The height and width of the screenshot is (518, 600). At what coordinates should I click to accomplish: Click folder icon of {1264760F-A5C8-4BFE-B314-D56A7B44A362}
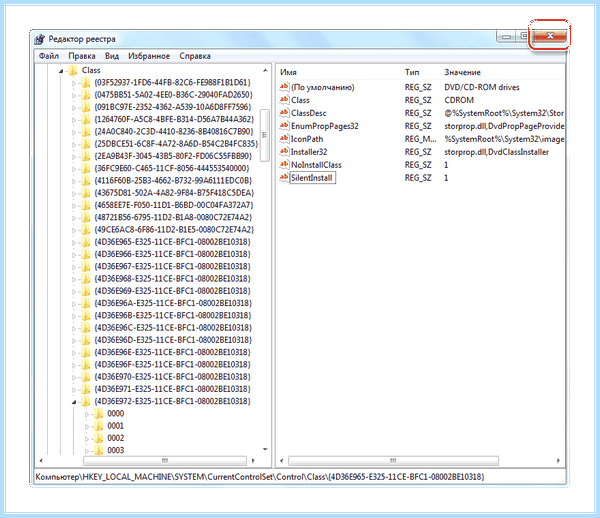[86, 119]
